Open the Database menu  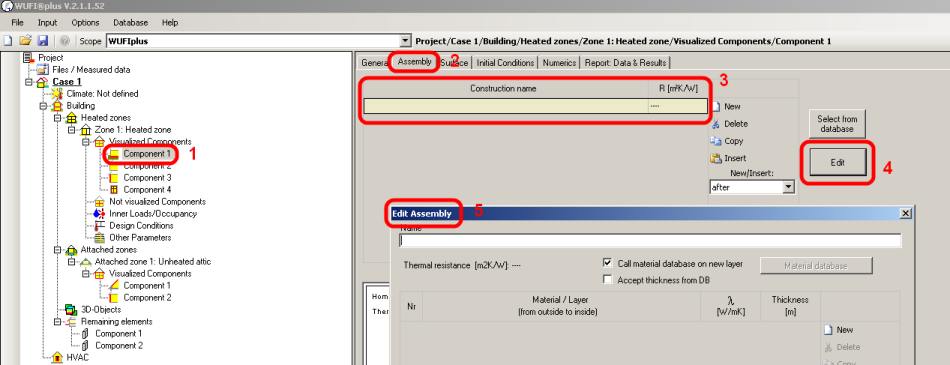tap(130, 22)
